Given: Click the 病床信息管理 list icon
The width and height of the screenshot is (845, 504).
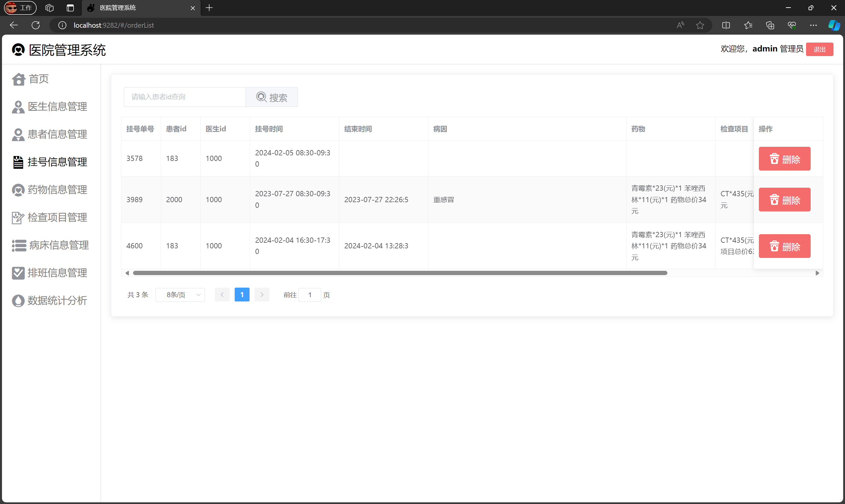Looking at the screenshot, I should (19, 245).
